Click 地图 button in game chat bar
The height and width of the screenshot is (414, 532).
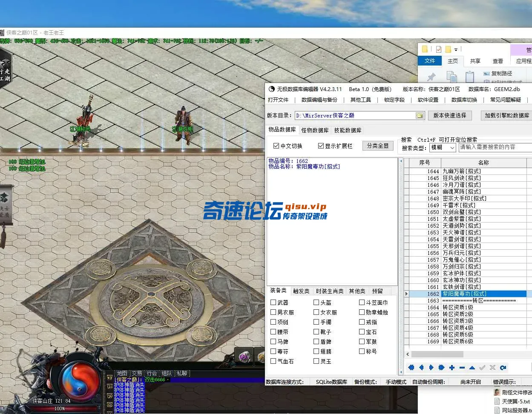coord(122,373)
